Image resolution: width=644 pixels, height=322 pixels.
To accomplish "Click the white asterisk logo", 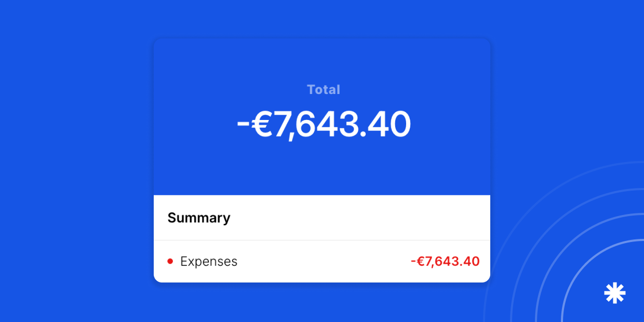I will click(x=614, y=293).
